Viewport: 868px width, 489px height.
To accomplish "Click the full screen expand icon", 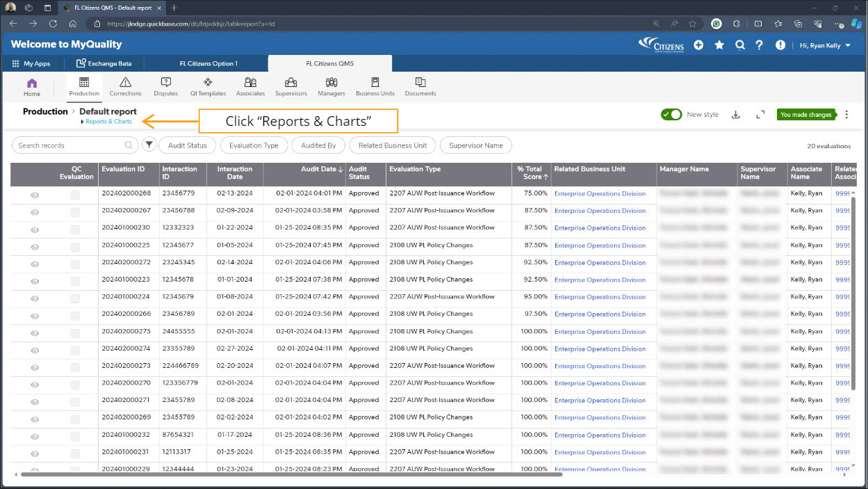I will [760, 115].
